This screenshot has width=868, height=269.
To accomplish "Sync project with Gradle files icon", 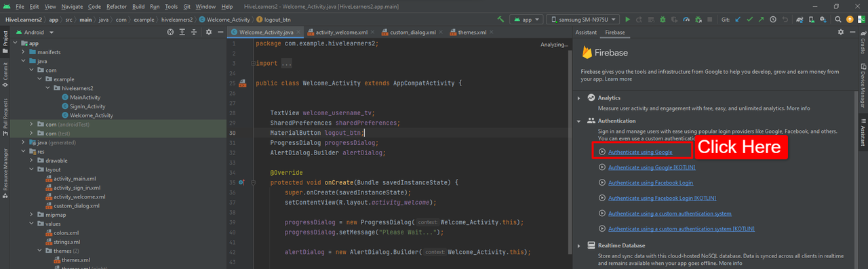I will click(800, 20).
